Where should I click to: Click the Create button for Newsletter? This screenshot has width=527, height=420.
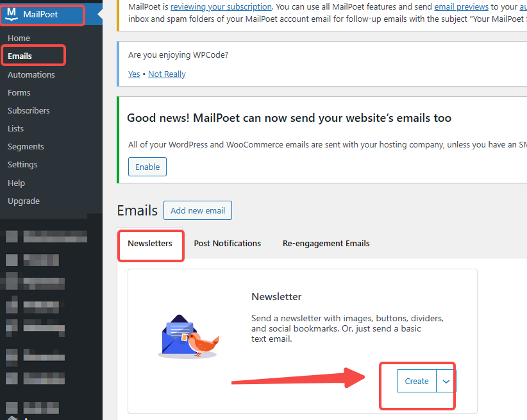[x=416, y=381]
